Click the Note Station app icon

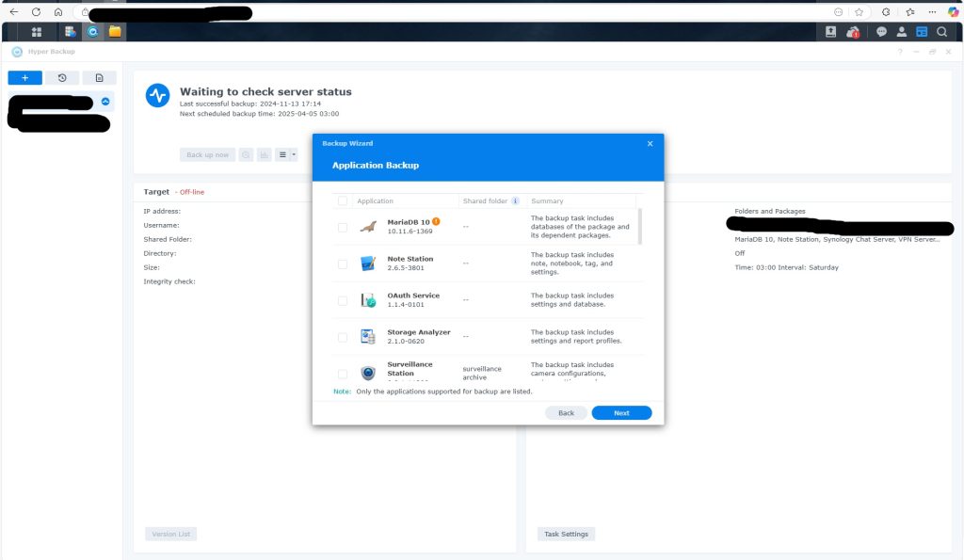point(368,264)
